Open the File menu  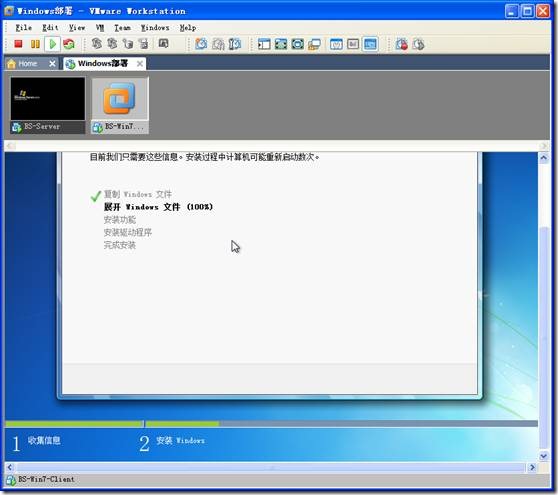pyautogui.click(x=23, y=27)
